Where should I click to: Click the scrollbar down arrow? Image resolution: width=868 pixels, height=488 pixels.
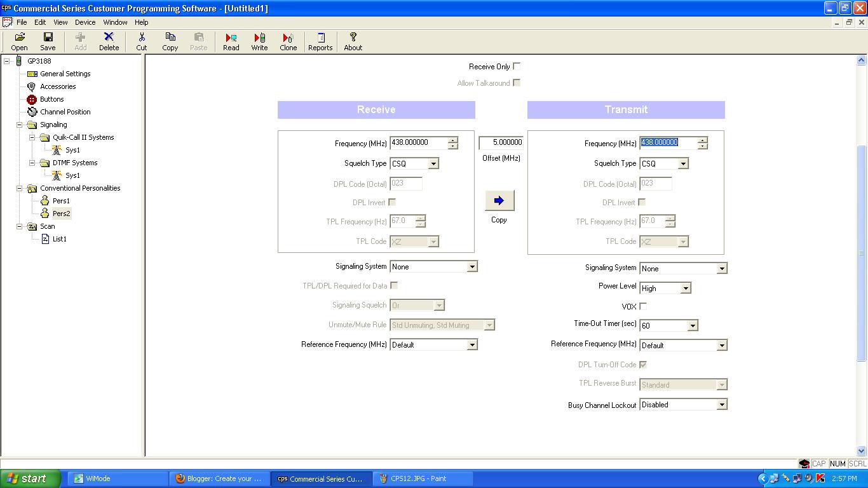pyautogui.click(x=862, y=451)
